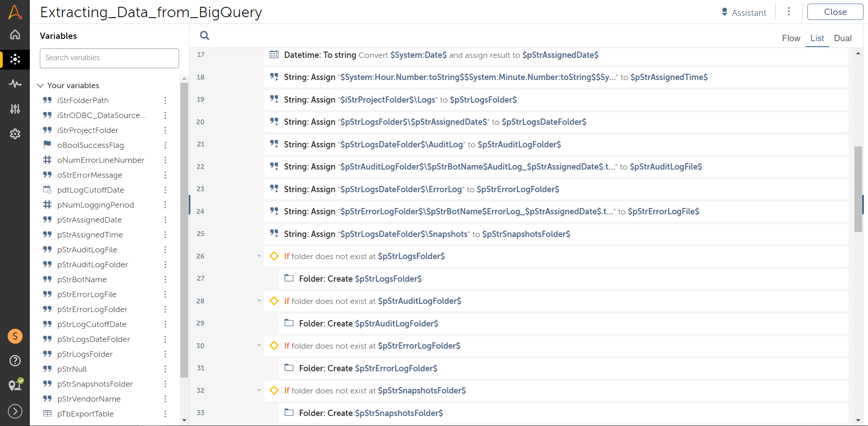The width and height of the screenshot is (868, 426).
Task: Switch to Flow view tab
Action: coord(791,38)
